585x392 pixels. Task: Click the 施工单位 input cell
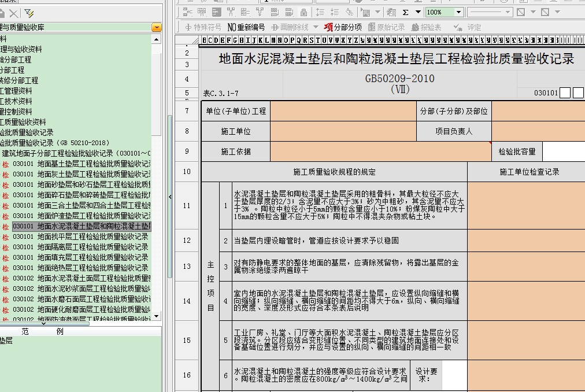[x=343, y=131]
